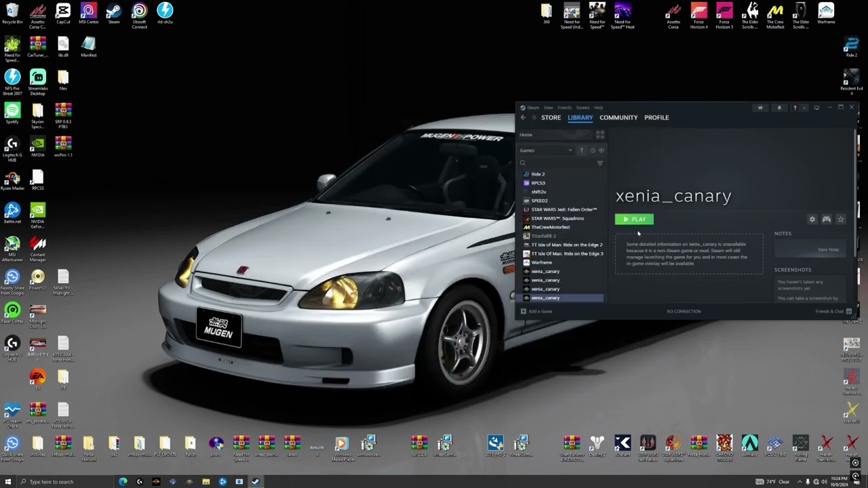Open the Windows Media Player desktop shortcut

[x=342, y=448]
